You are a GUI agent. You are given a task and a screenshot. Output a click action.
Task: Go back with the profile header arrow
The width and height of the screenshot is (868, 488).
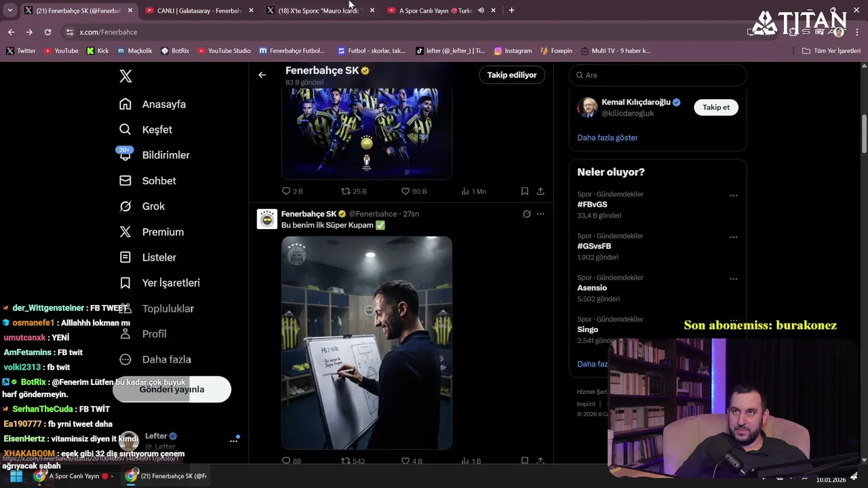point(262,75)
